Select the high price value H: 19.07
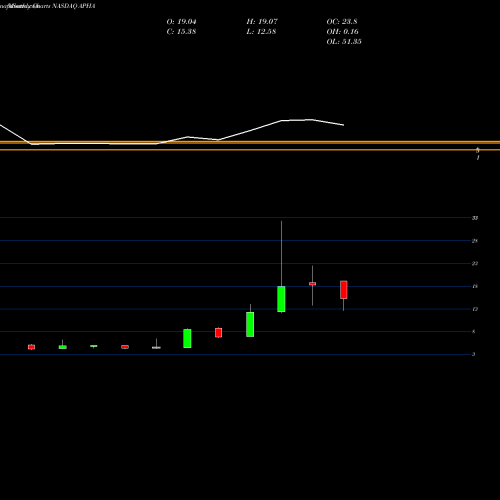500x500 pixels. click(x=262, y=22)
